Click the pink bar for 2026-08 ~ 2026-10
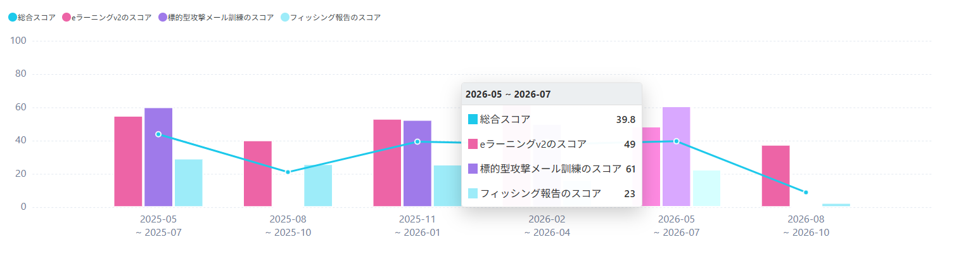 click(776, 176)
